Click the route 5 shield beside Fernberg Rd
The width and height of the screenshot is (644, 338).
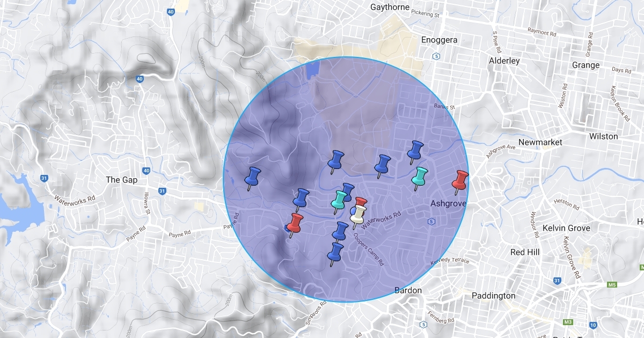(424, 324)
